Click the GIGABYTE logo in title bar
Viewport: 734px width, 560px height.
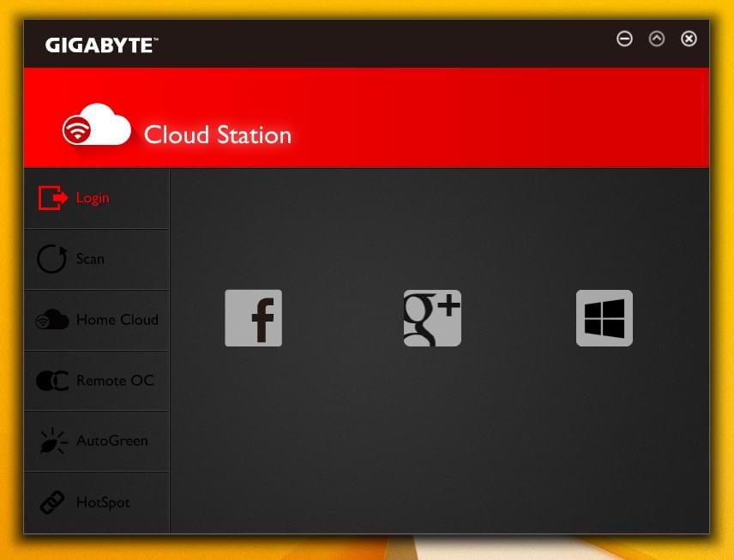101,45
